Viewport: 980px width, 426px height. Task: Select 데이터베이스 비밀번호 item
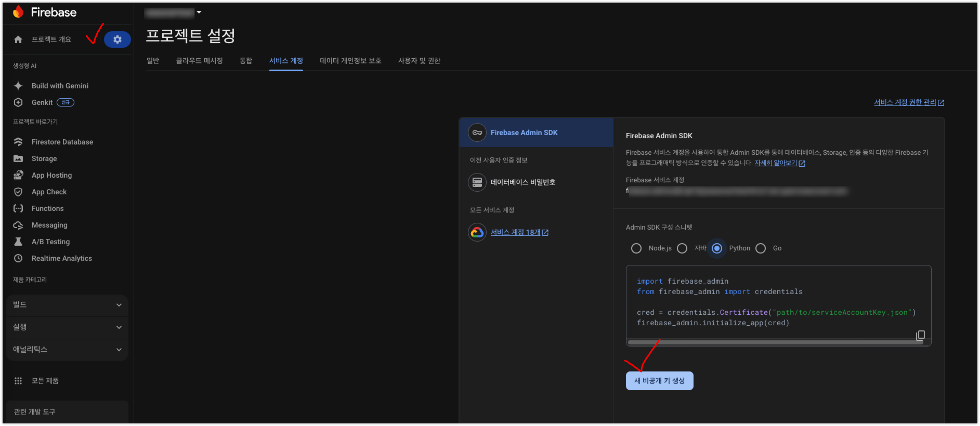(536, 182)
